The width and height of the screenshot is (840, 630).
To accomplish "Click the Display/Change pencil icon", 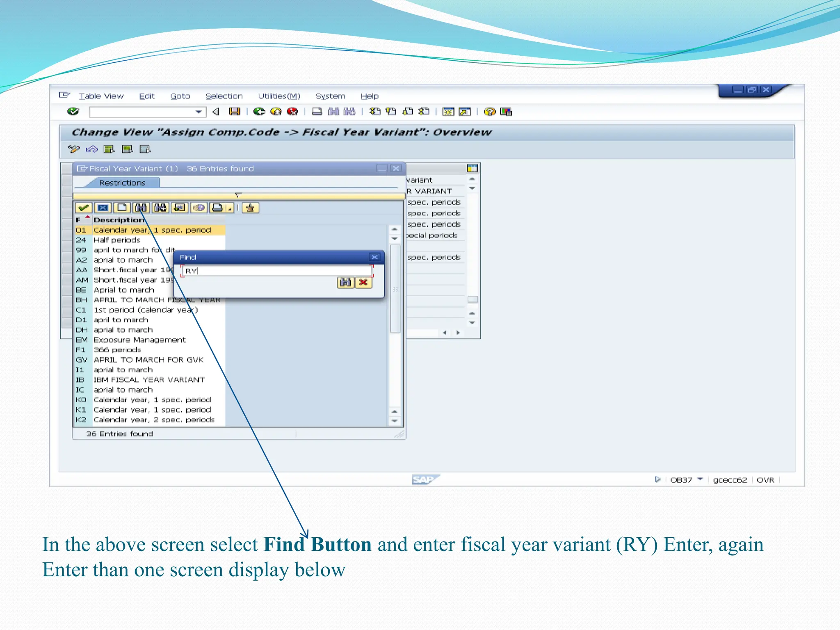I will tap(74, 149).
